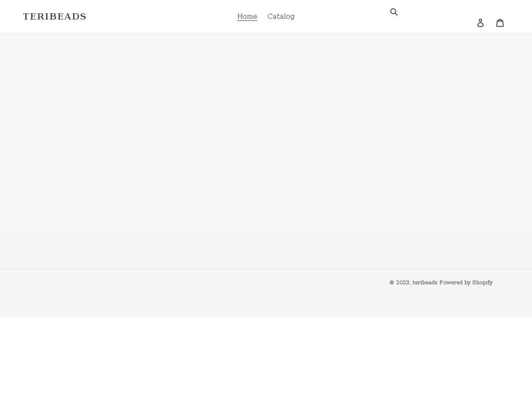The width and height of the screenshot is (532, 399).
Task: Tap the bag icon next to log in
Action: click(x=500, y=23)
